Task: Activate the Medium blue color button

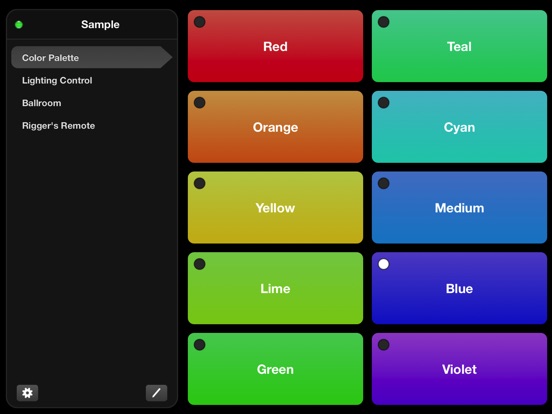Action: 459,207
